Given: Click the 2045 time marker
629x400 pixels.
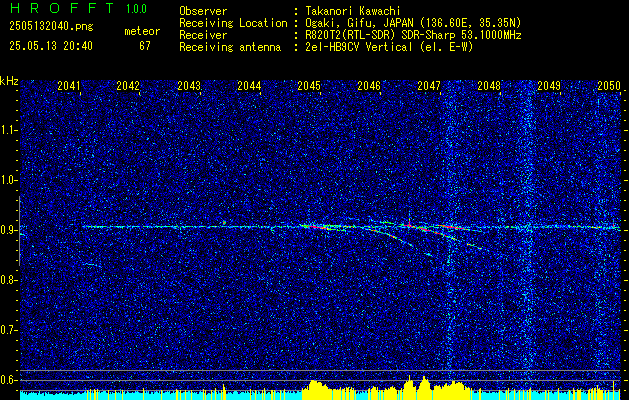Looking at the screenshot, I should pyautogui.click(x=309, y=86).
